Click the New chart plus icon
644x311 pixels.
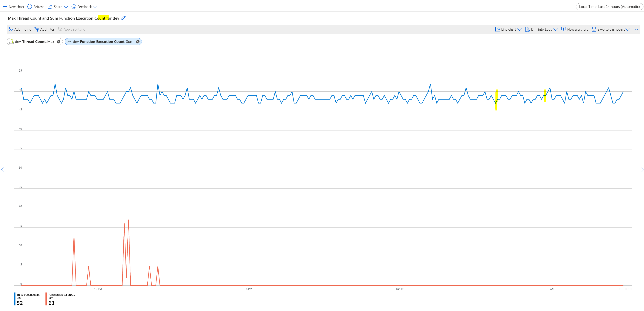[5, 6]
